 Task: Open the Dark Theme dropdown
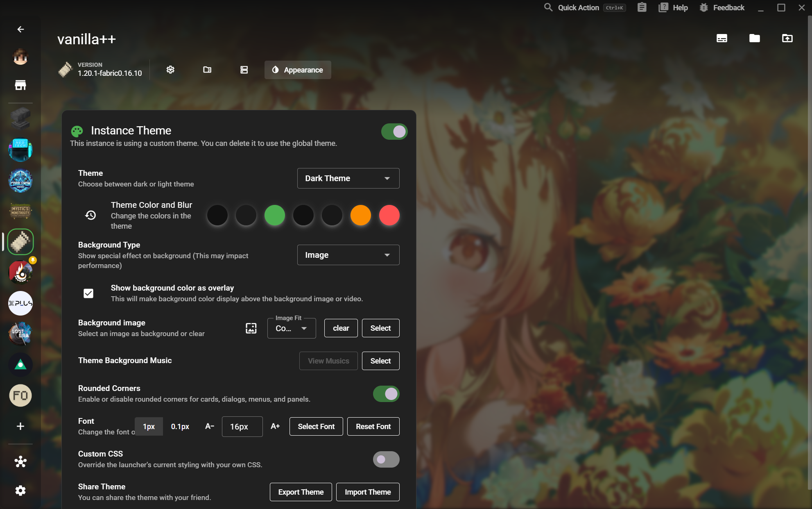point(348,178)
